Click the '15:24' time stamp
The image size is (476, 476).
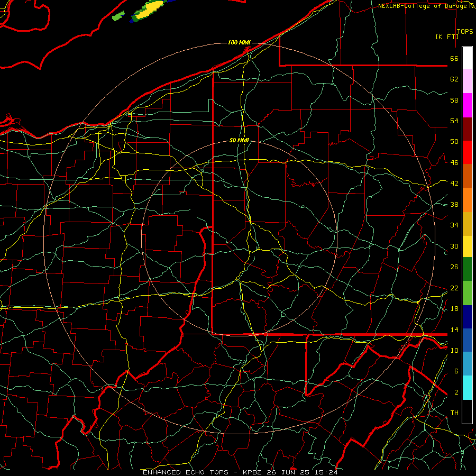(326, 472)
